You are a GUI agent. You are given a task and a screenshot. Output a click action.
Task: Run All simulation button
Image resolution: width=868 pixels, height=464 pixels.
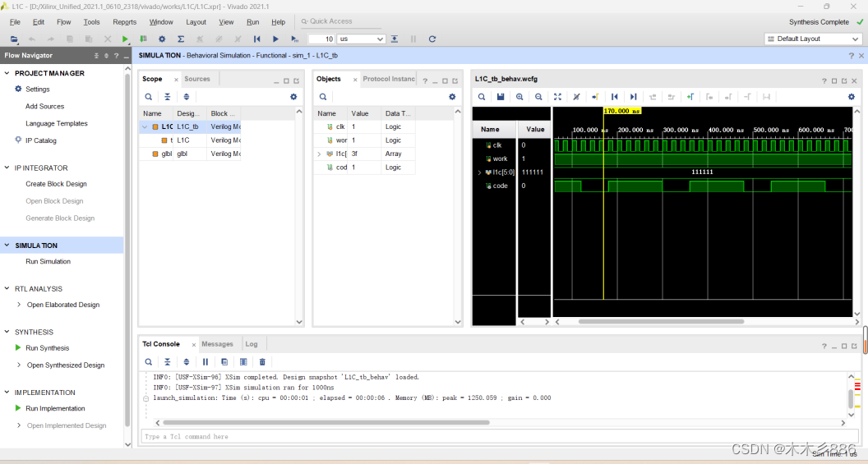coord(275,39)
